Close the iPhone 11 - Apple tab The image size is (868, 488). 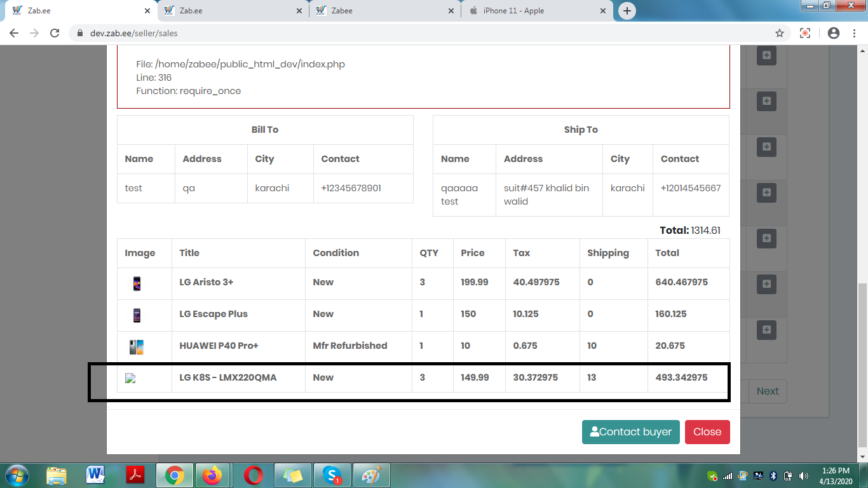(603, 11)
